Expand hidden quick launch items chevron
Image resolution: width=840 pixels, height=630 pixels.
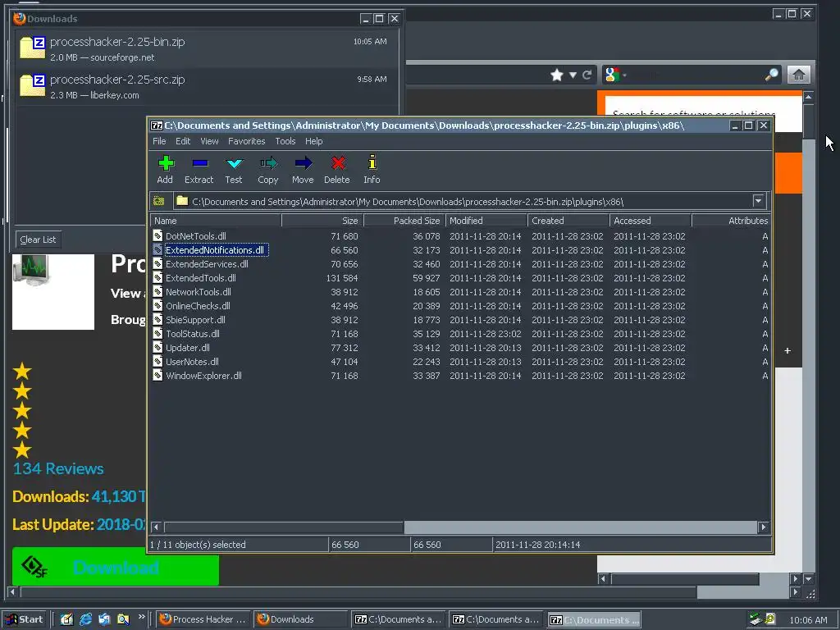point(141,617)
